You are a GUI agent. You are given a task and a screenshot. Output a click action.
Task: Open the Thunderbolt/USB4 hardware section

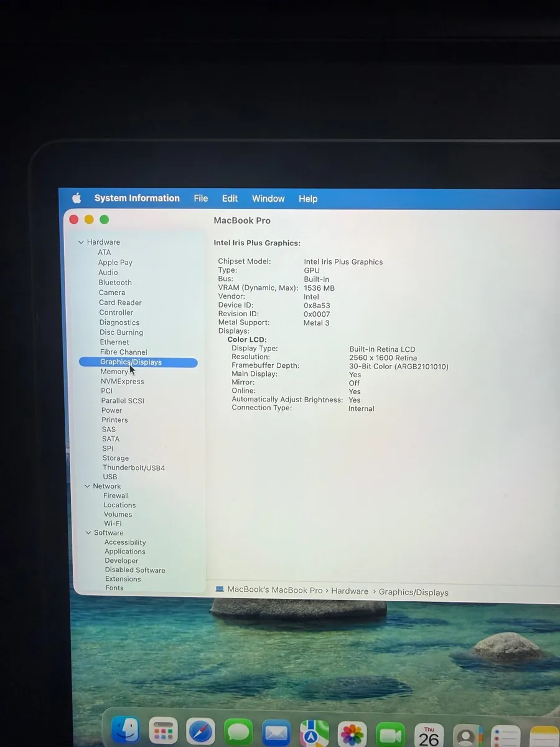point(134,467)
